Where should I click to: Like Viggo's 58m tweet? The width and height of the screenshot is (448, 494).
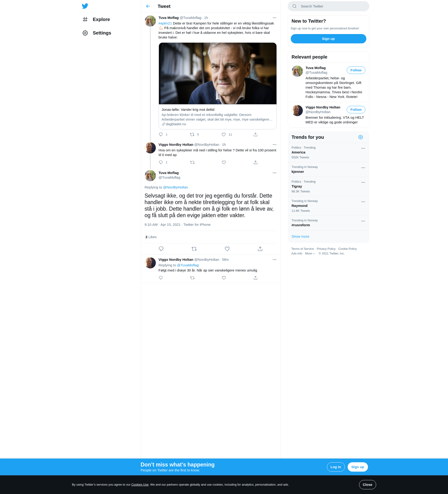tap(224, 278)
